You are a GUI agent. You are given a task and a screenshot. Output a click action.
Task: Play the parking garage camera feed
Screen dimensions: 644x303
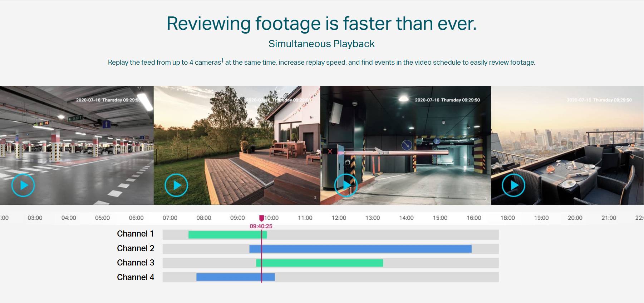pyautogui.click(x=23, y=185)
